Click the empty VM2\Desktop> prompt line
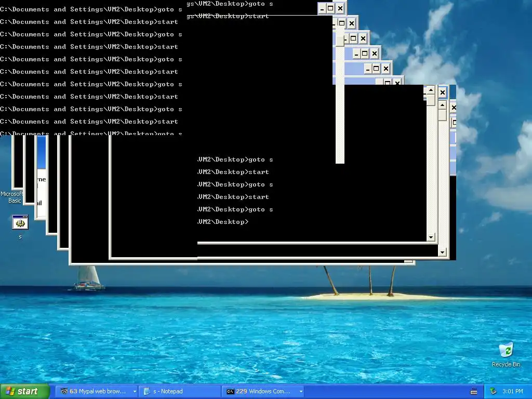 point(223,222)
